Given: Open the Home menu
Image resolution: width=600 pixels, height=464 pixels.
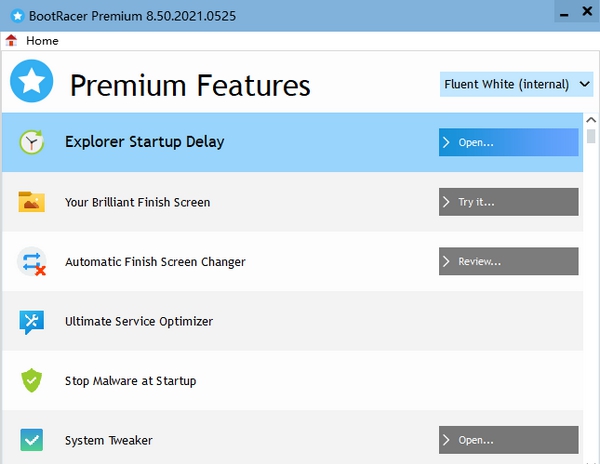Looking at the screenshot, I should tap(42, 41).
